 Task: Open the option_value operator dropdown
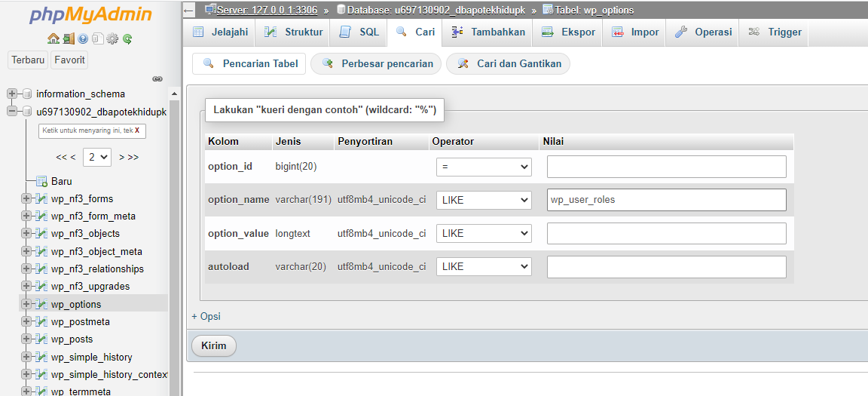484,233
